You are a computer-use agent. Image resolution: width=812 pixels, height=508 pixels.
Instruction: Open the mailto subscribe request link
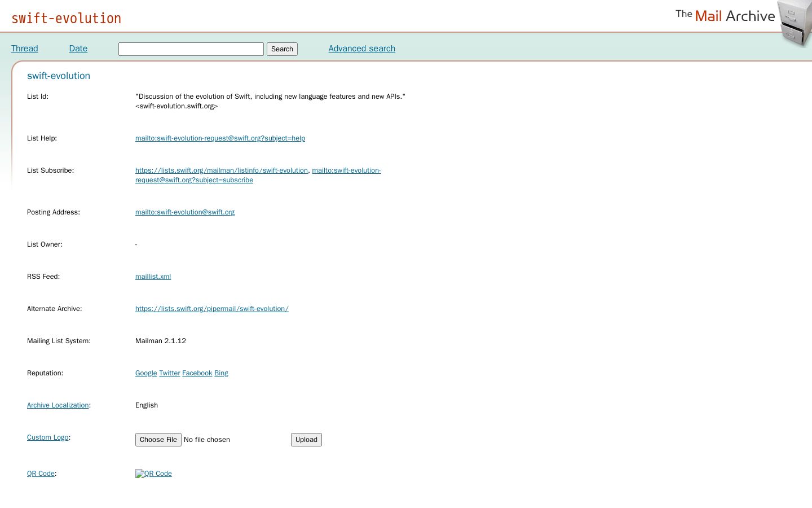click(x=258, y=175)
